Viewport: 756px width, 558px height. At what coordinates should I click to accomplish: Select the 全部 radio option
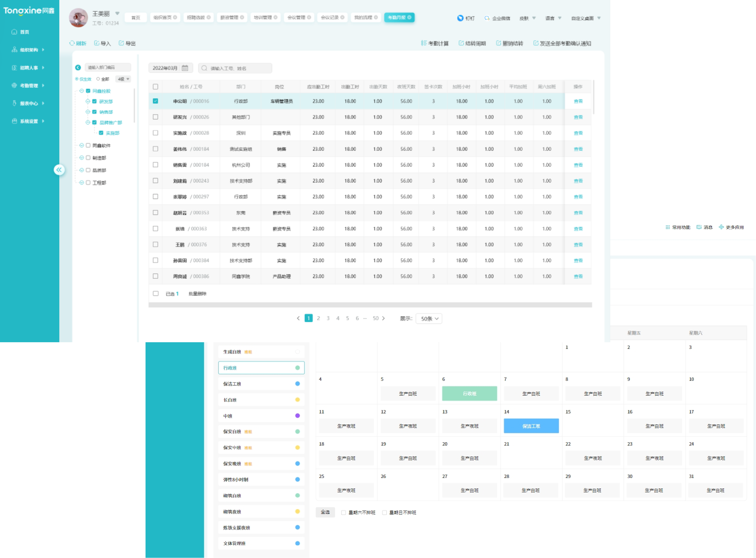(98, 79)
